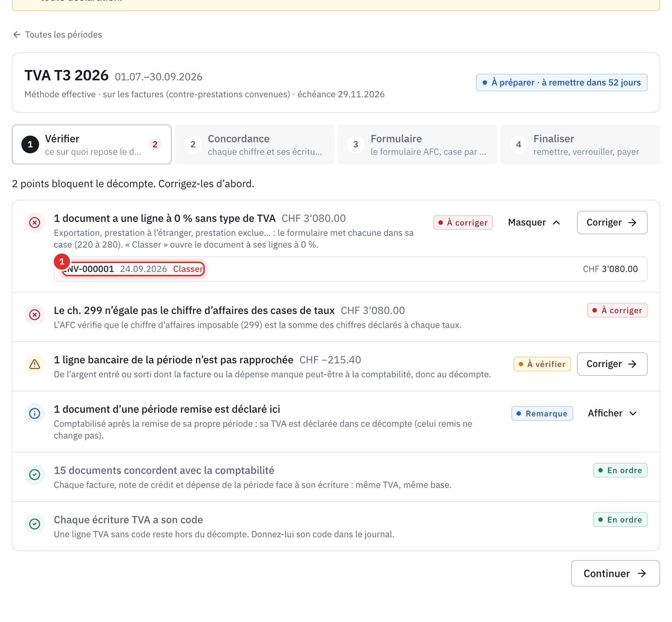Click the À vérifier badge
Image resolution: width=672 pixels, height=622 pixels.
[542, 364]
